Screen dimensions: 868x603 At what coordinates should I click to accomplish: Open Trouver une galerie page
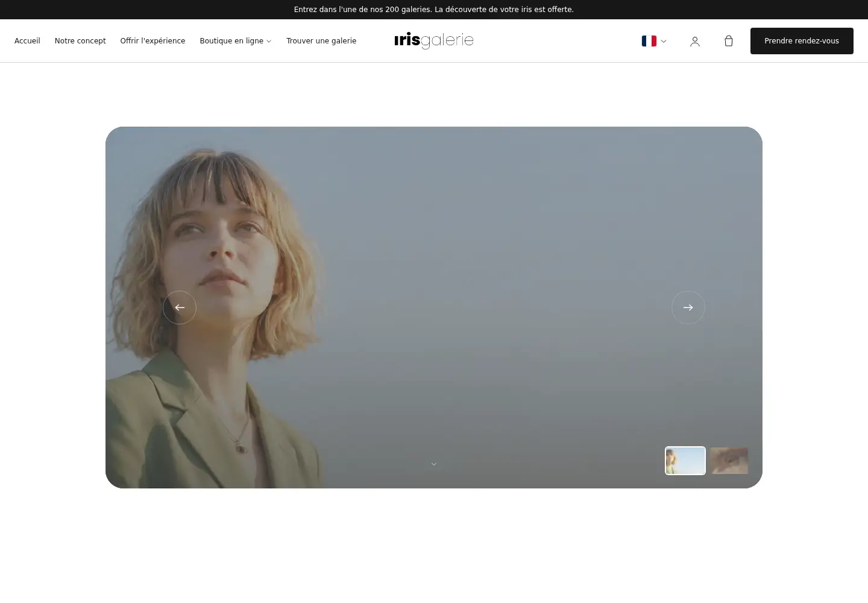(321, 41)
